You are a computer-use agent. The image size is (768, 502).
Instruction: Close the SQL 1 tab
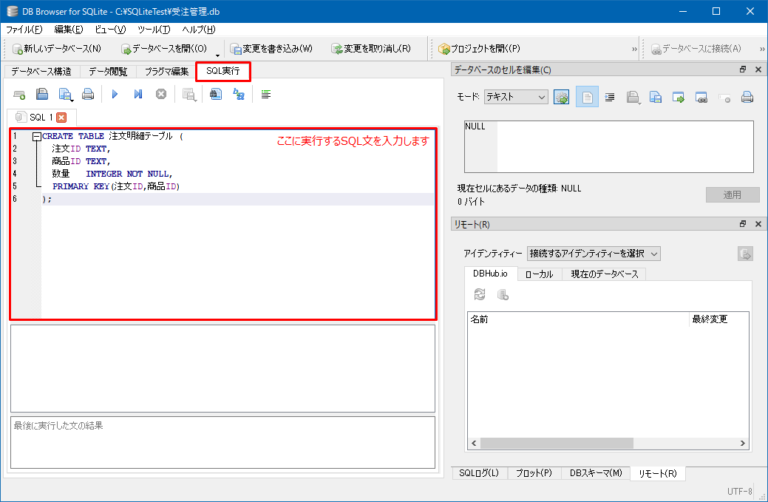61,118
